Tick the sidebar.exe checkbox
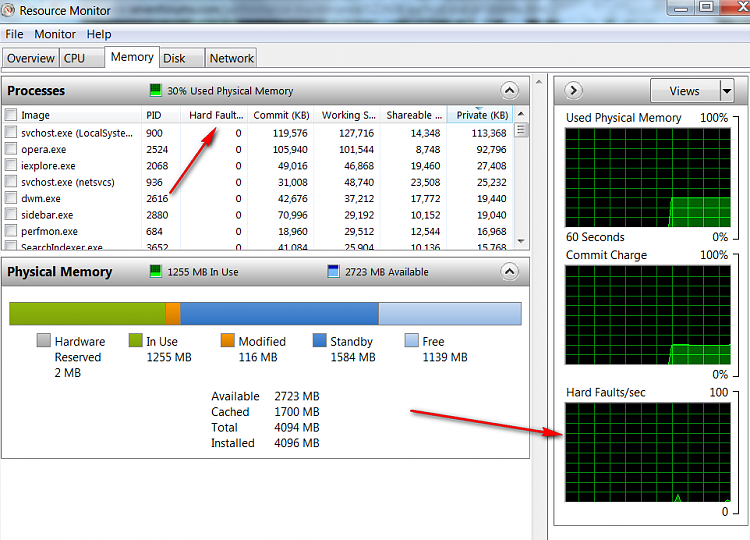The height and width of the screenshot is (540, 750). click(x=11, y=214)
